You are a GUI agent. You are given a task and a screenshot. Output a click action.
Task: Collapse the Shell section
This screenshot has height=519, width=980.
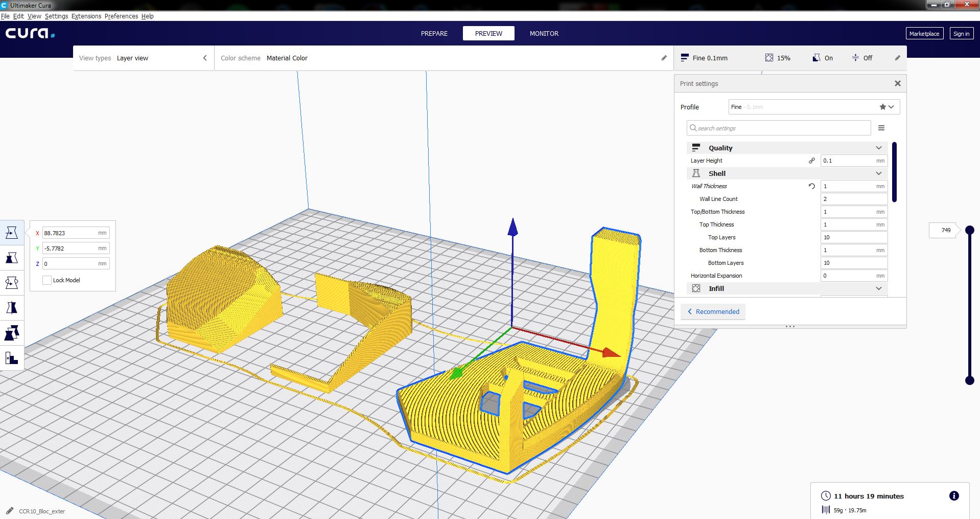point(879,173)
